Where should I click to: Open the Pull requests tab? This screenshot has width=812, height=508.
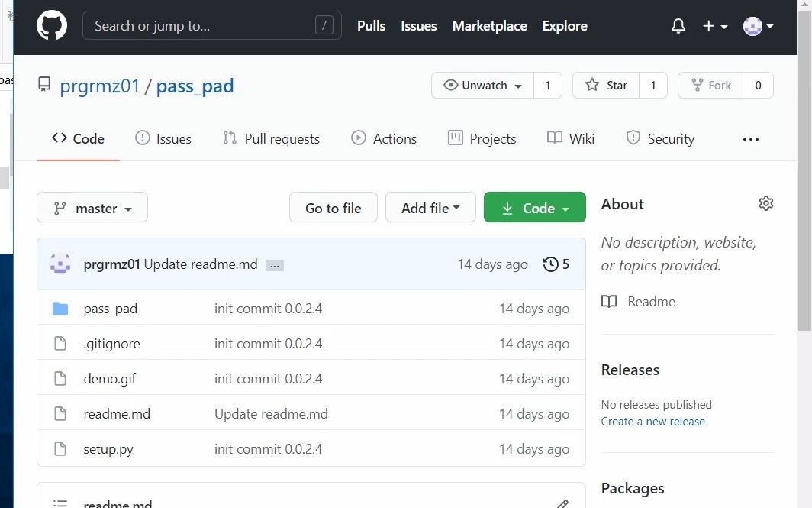[x=271, y=139]
